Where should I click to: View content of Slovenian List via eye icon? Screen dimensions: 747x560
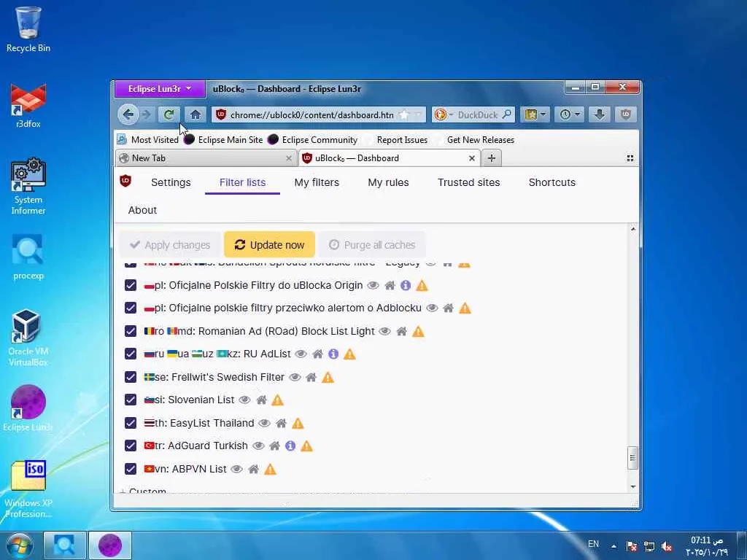click(x=245, y=400)
